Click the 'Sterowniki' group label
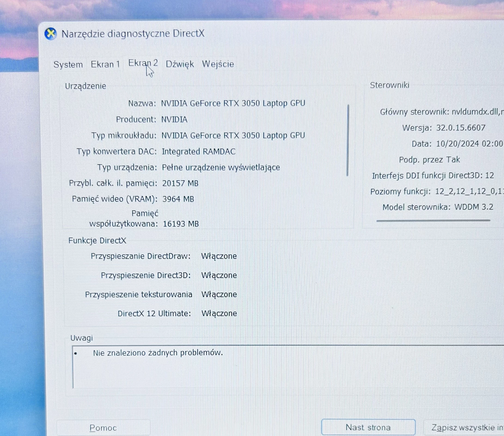The height and width of the screenshot is (436, 504). pyautogui.click(x=390, y=85)
